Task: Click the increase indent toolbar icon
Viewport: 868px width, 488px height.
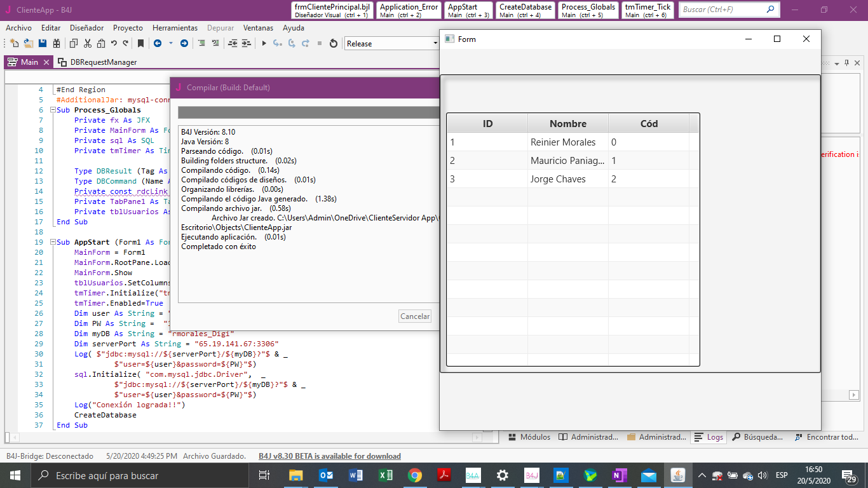Action: click(x=246, y=43)
